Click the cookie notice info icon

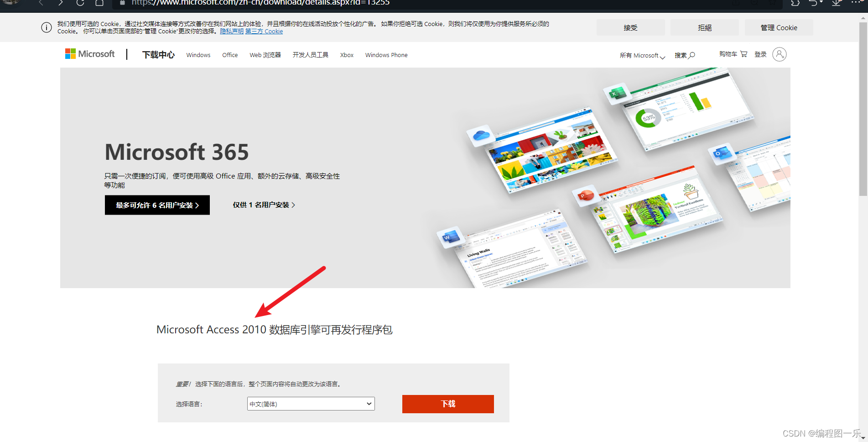tap(47, 27)
